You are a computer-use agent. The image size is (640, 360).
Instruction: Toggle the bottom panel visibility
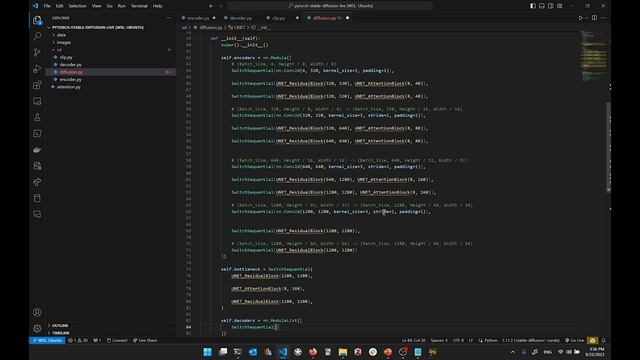(542, 6)
